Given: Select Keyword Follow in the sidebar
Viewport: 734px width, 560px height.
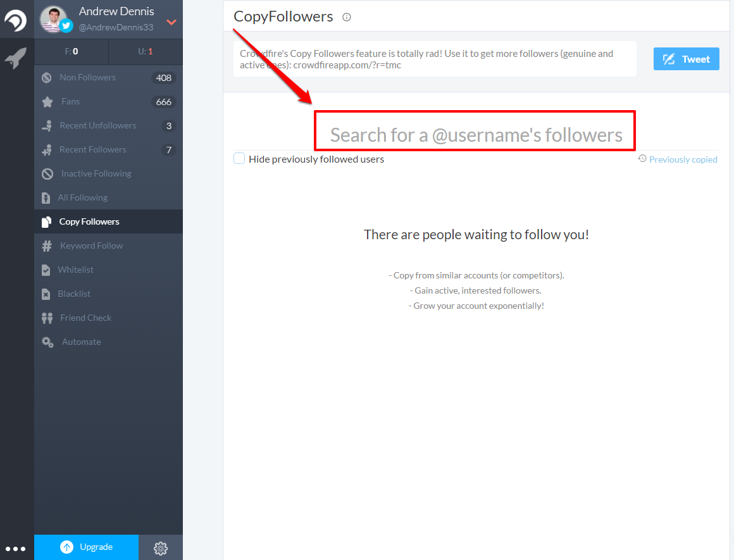Looking at the screenshot, I should [x=92, y=246].
